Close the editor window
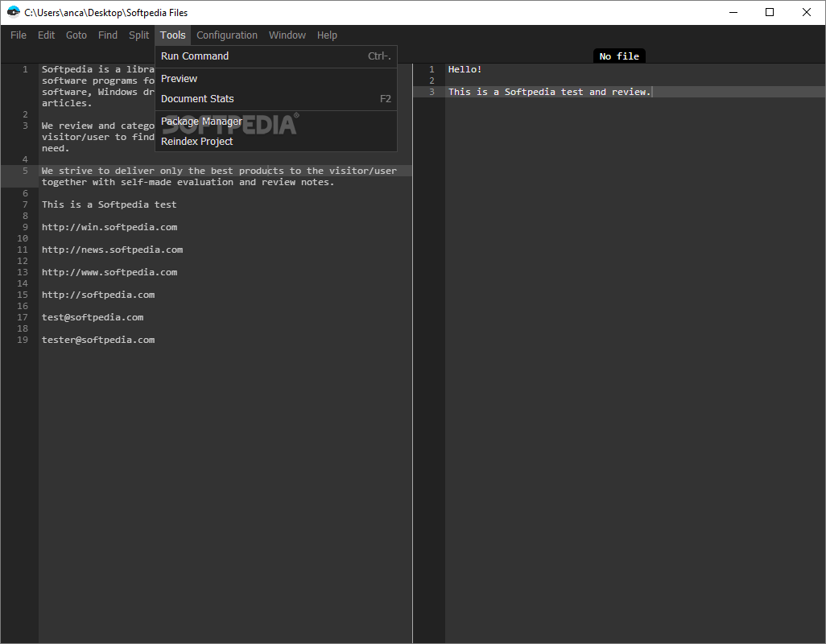The width and height of the screenshot is (826, 644). pyautogui.click(x=807, y=12)
